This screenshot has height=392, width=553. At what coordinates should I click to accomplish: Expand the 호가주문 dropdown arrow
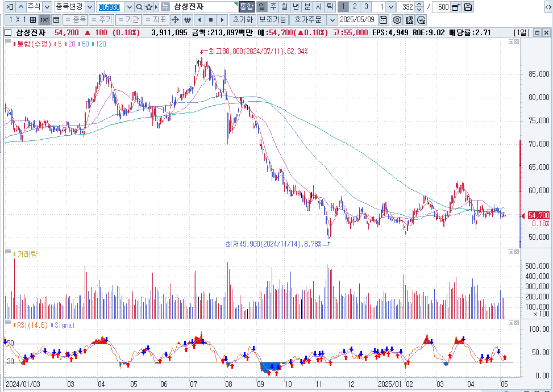pyautogui.click(x=332, y=20)
